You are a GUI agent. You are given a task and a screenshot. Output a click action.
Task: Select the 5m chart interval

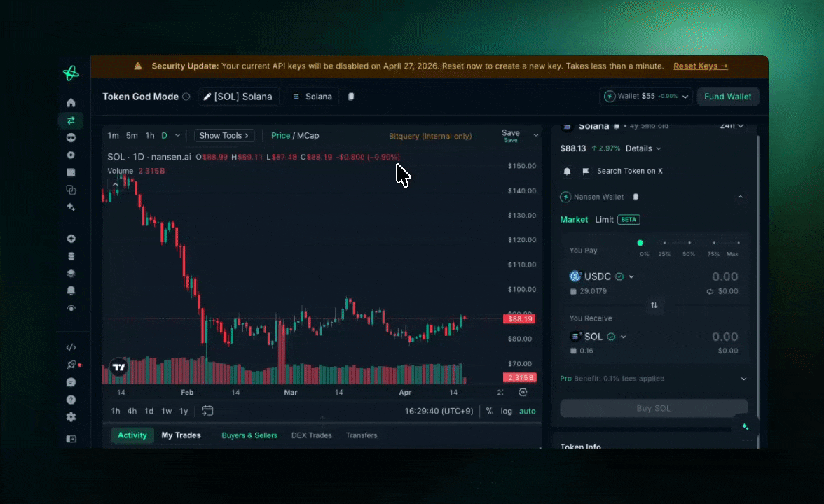132,136
